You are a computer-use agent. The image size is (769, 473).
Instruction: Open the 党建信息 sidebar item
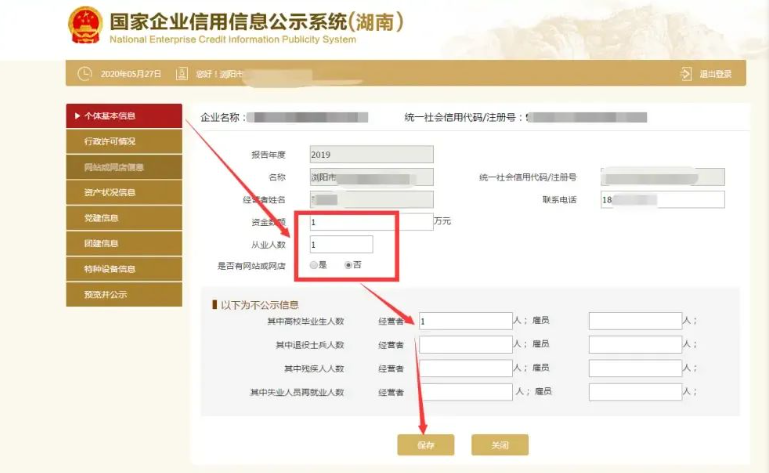coord(123,218)
